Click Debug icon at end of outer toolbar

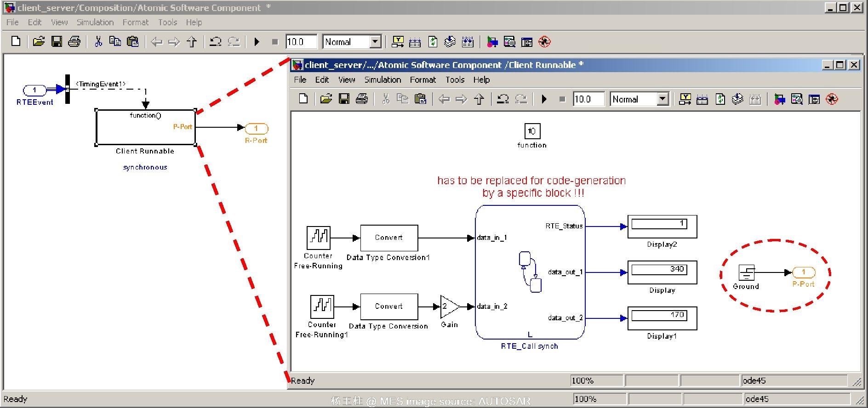pos(544,42)
